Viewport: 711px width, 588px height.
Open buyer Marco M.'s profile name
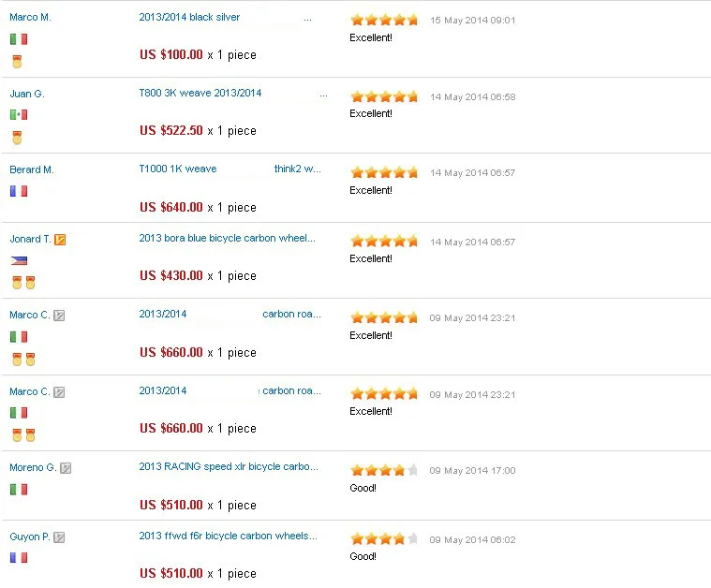pyautogui.click(x=30, y=18)
